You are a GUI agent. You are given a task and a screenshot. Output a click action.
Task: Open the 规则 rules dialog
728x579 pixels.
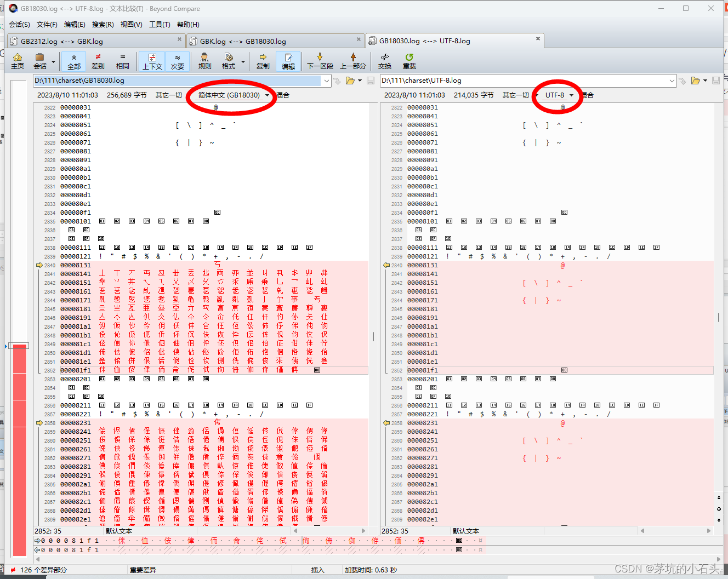204,61
